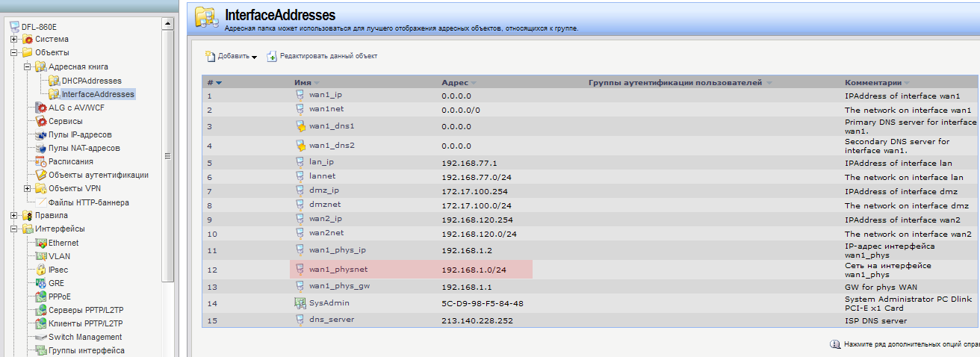
Task: Select Группы интерфейса in the tree
Action: (x=86, y=350)
